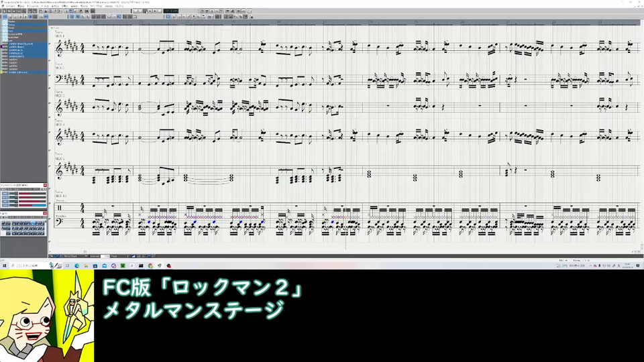Close the small mixer panel on the left

45,185
